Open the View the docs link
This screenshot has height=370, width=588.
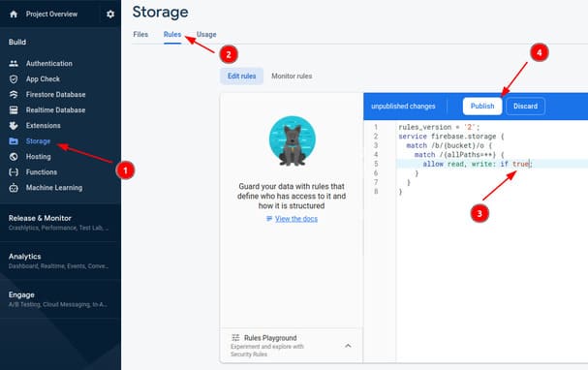pyautogui.click(x=296, y=219)
